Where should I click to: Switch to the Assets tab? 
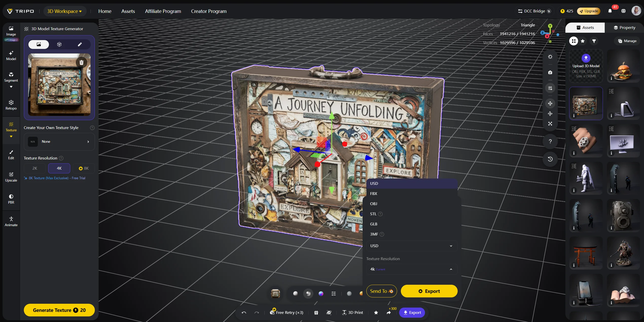coord(585,28)
